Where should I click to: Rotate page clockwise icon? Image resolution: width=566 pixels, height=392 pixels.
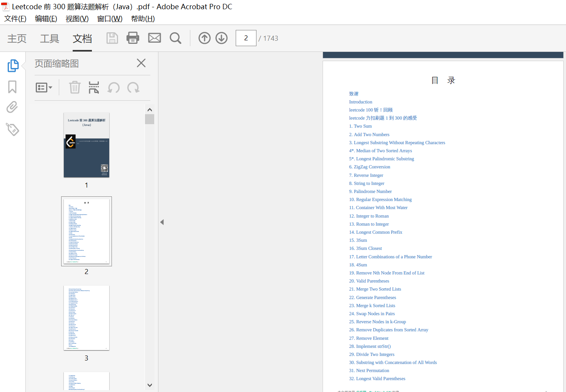(133, 88)
